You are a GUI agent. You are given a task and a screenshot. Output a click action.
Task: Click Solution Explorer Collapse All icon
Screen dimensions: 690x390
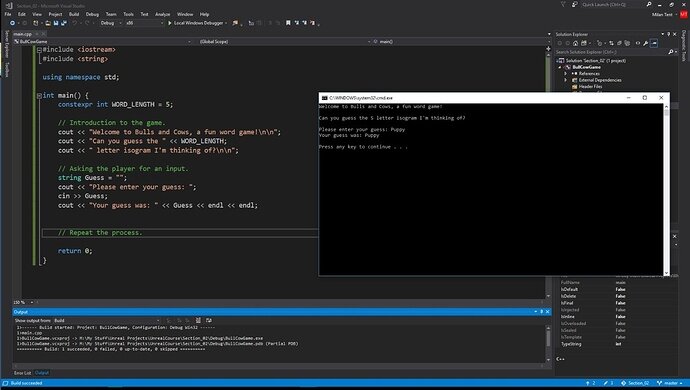point(620,43)
